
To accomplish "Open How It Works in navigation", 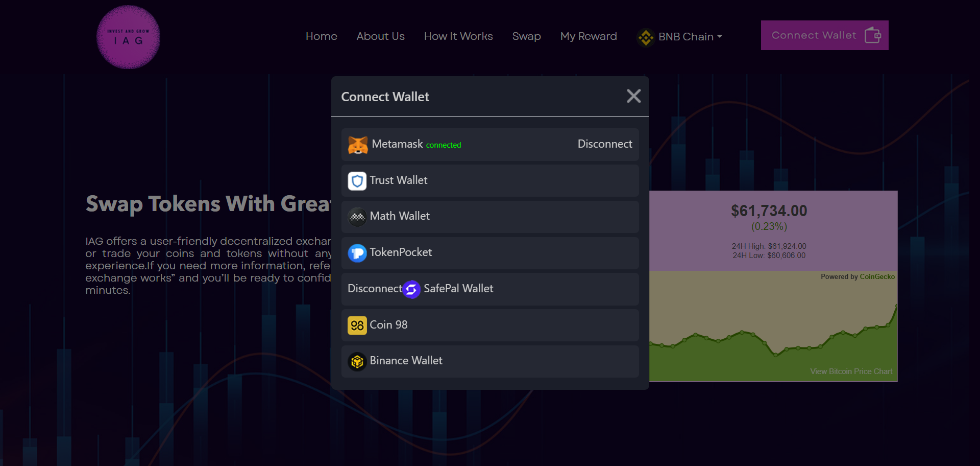I will coord(458,36).
